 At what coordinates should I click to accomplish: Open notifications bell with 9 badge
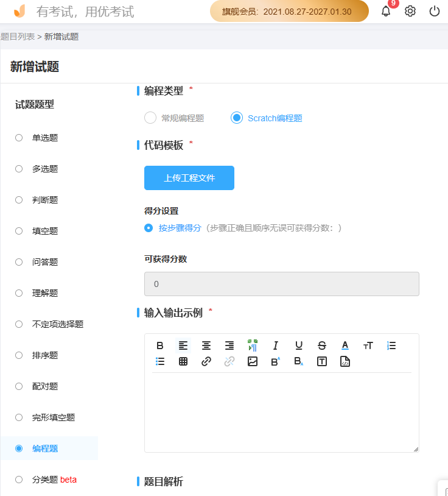[x=386, y=11]
